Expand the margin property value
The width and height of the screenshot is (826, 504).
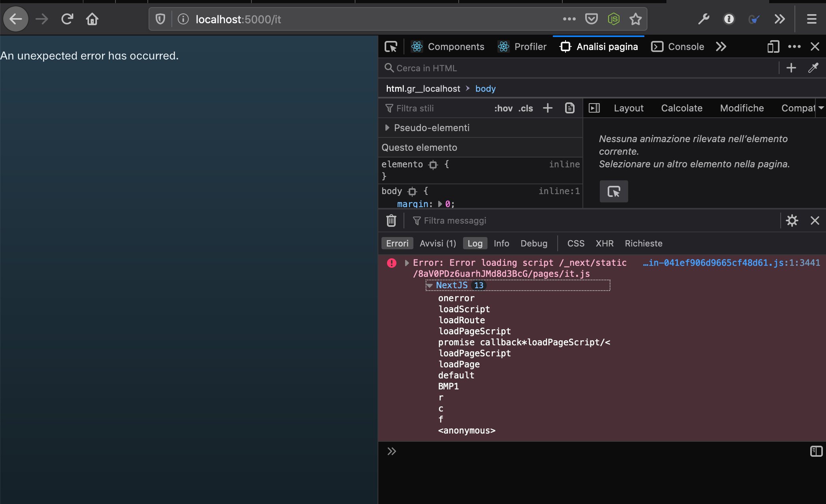440,204
